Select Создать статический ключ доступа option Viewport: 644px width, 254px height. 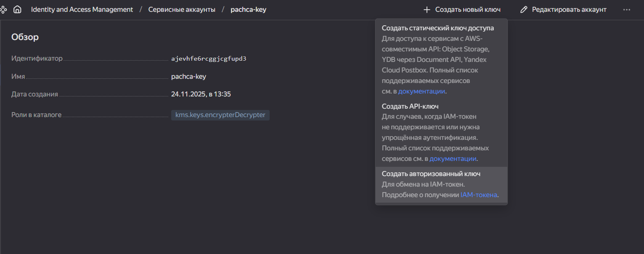click(x=437, y=28)
